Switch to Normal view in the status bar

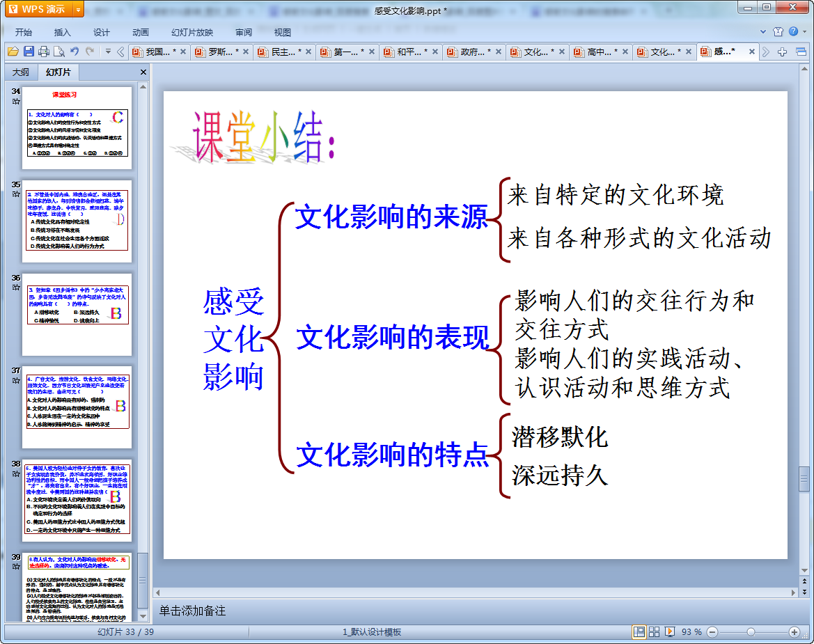(639, 631)
